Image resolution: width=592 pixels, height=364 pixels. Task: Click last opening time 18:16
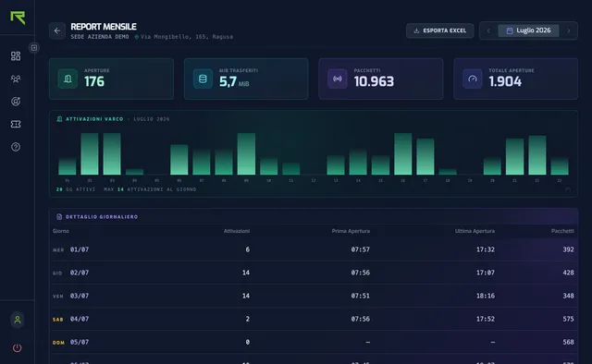pos(485,296)
